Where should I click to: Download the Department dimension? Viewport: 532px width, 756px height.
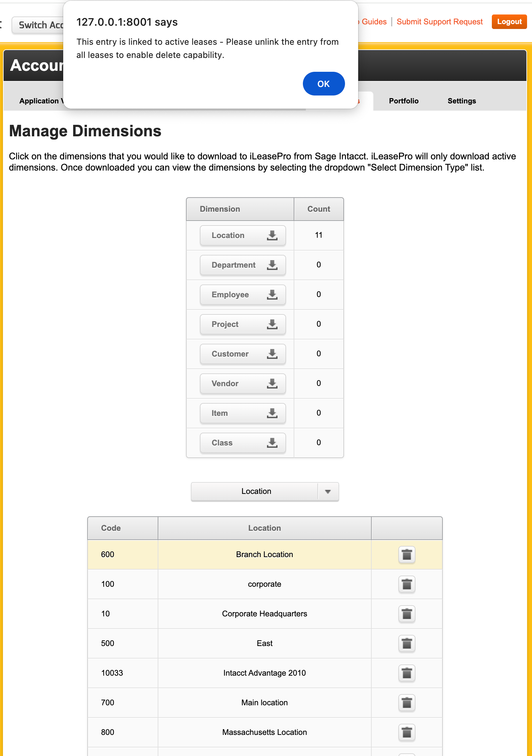pos(243,265)
